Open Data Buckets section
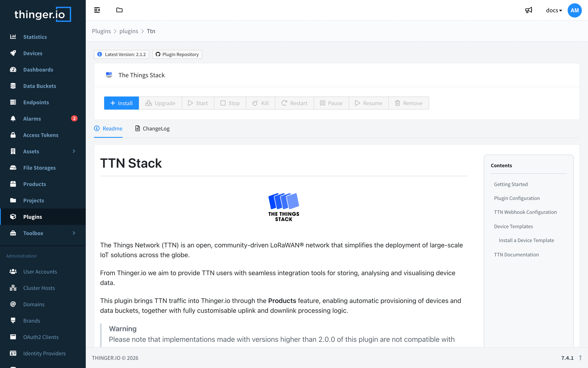Viewport: 588px width, 368px height. [43, 86]
